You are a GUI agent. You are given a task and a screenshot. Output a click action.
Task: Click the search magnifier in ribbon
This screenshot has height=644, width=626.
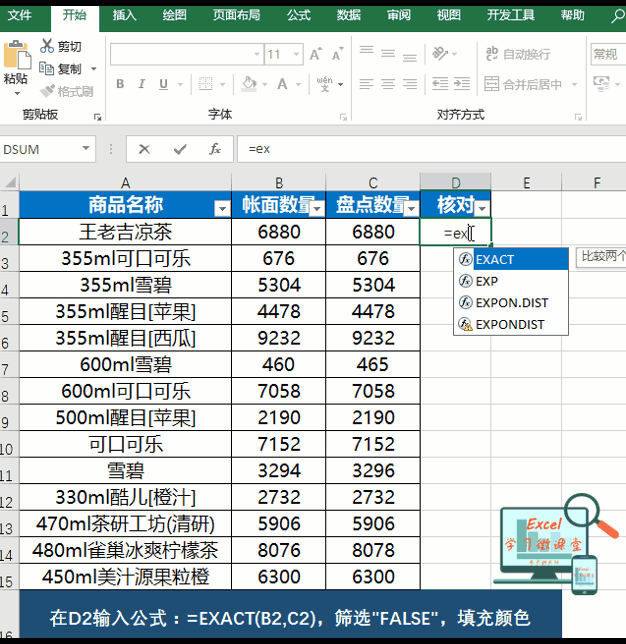click(x=617, y=16)
